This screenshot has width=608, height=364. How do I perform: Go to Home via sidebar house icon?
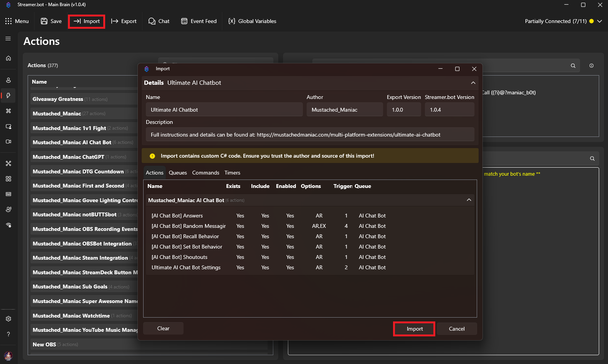8,58
